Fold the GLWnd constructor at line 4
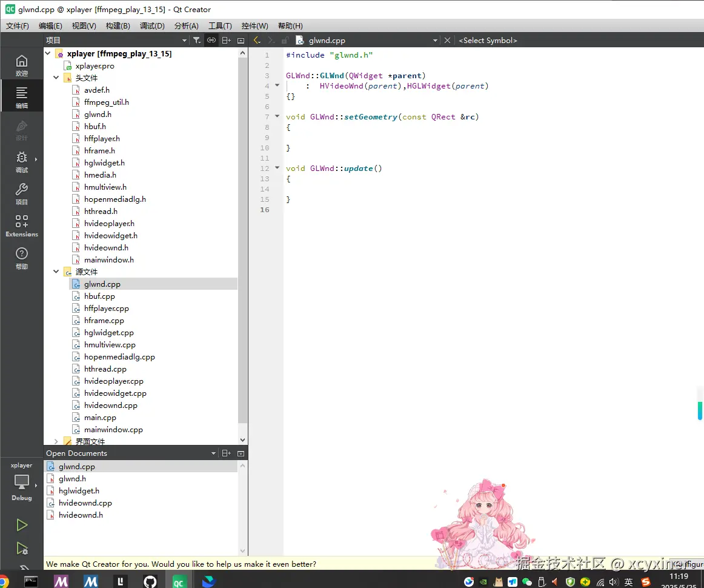704x588 pixels. pos(277,85)
